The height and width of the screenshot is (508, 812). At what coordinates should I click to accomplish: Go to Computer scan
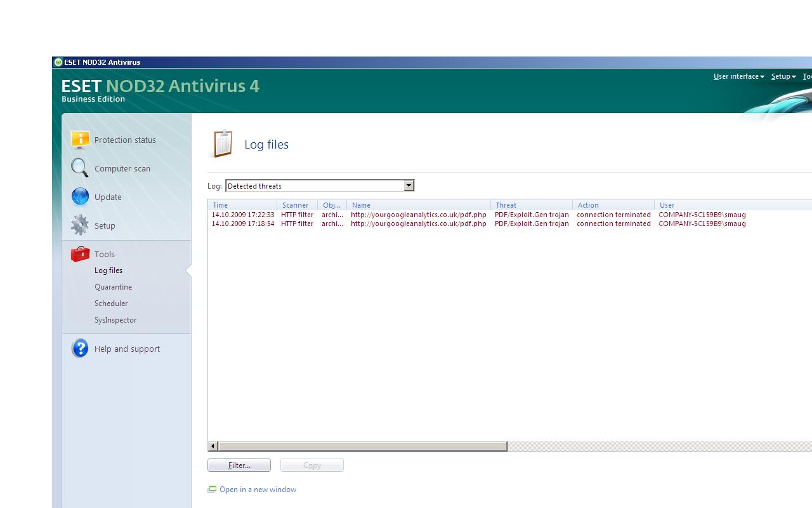pyautogui.click(x=122, y=168)
